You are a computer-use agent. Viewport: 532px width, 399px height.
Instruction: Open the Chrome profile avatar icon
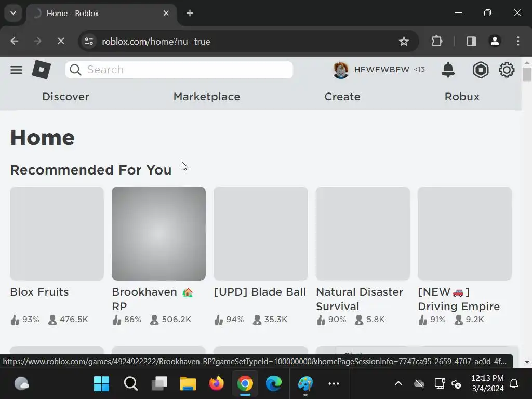coord(495,41)
